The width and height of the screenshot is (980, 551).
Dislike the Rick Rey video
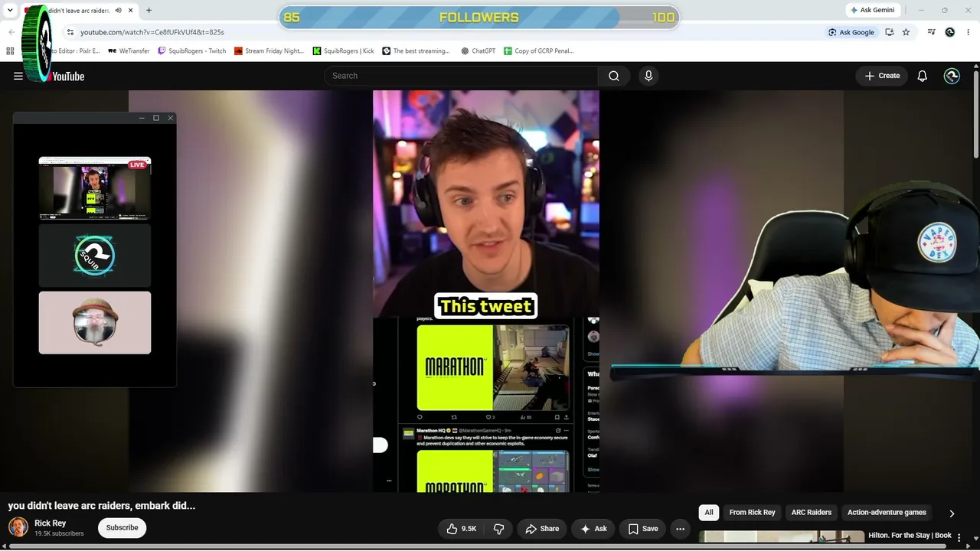[x=498, y=529]
